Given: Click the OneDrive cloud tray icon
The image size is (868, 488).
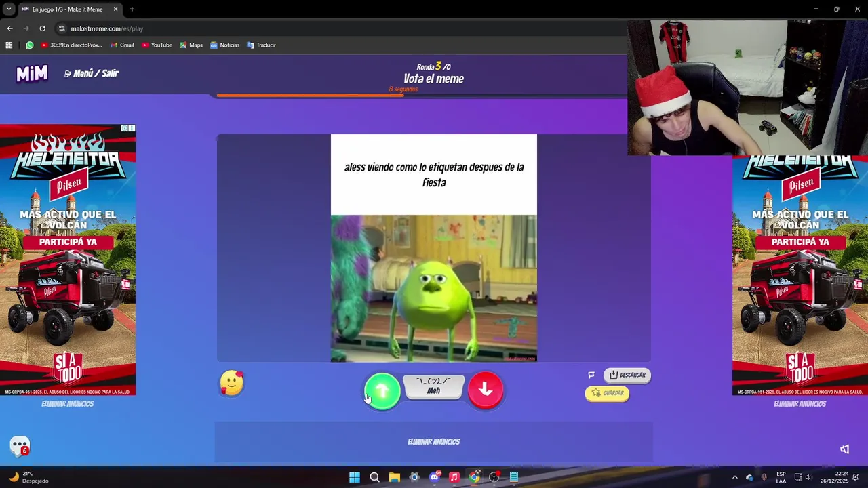Looking at the screenshot, I should (749, 477).
